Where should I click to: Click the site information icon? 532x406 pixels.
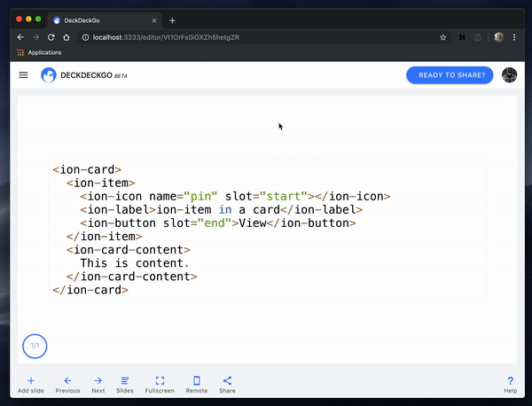tap(85, 37)
